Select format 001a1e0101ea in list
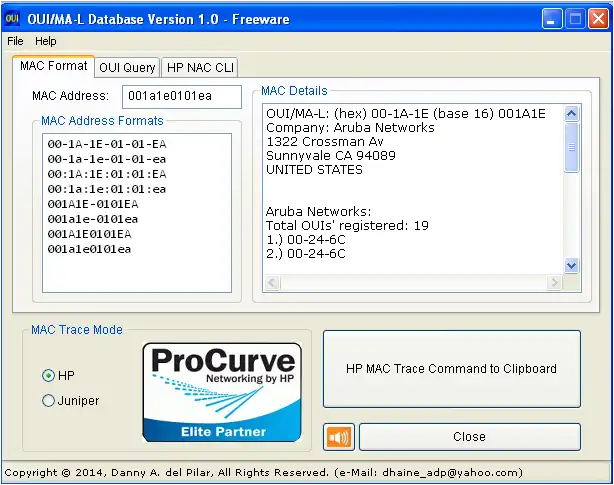 pyautogui.click(x=89, y=249)
